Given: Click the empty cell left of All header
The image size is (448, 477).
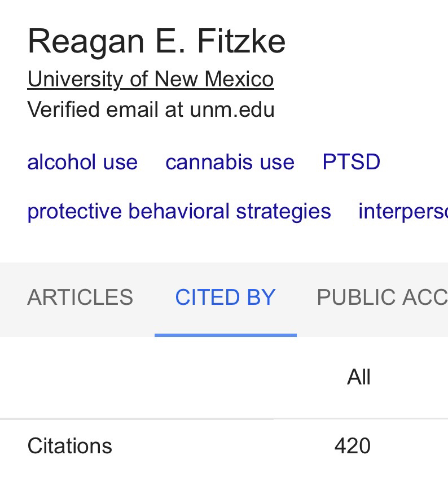Looking at the screenshot, I should pyautogui.click(x=141, y=377).
